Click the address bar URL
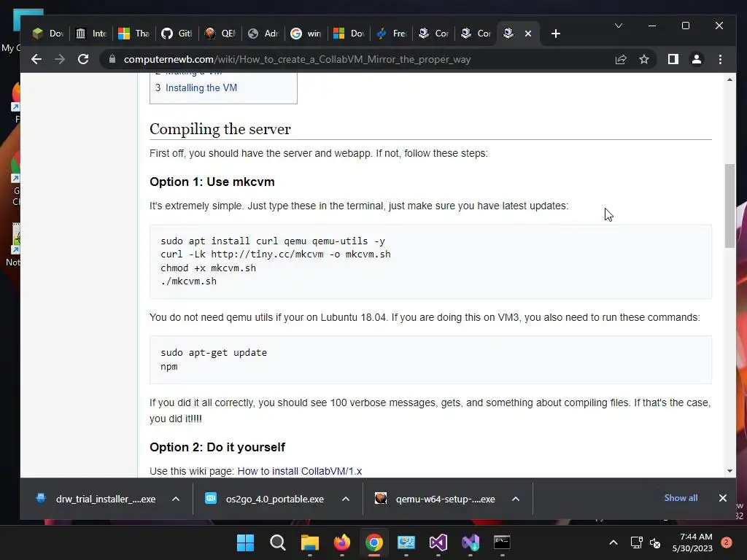Screen dimensions: 747x560 pos(298,60)
